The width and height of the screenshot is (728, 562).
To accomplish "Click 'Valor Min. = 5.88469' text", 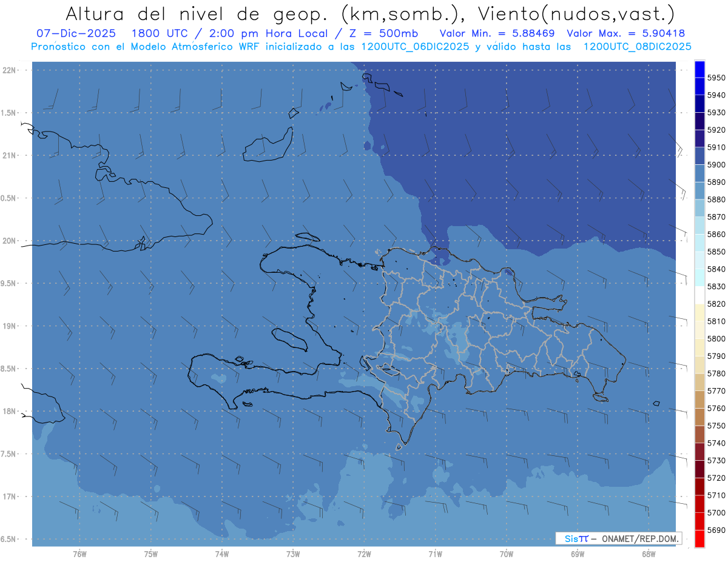I will [x=497, y=33].
